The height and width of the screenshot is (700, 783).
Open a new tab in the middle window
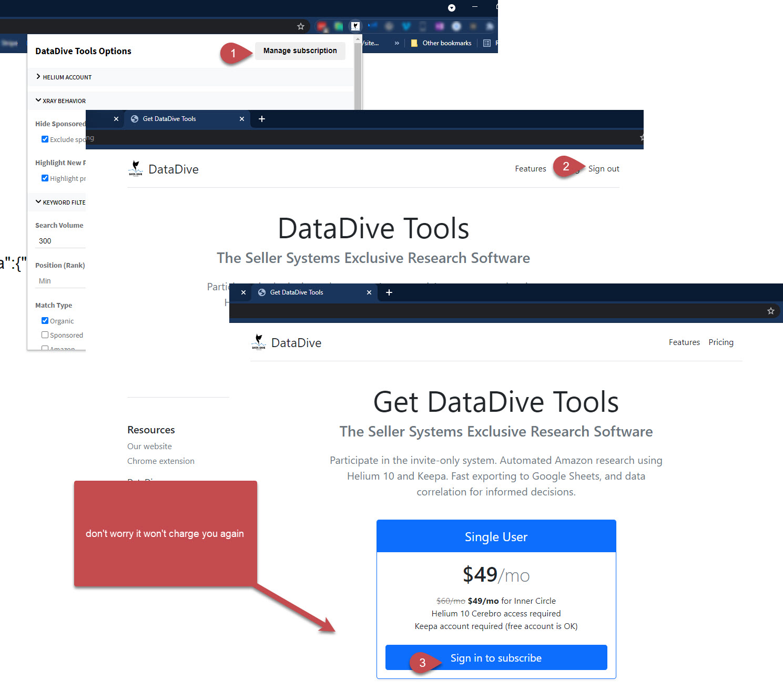pyautogui.click(x=262, y=119)
